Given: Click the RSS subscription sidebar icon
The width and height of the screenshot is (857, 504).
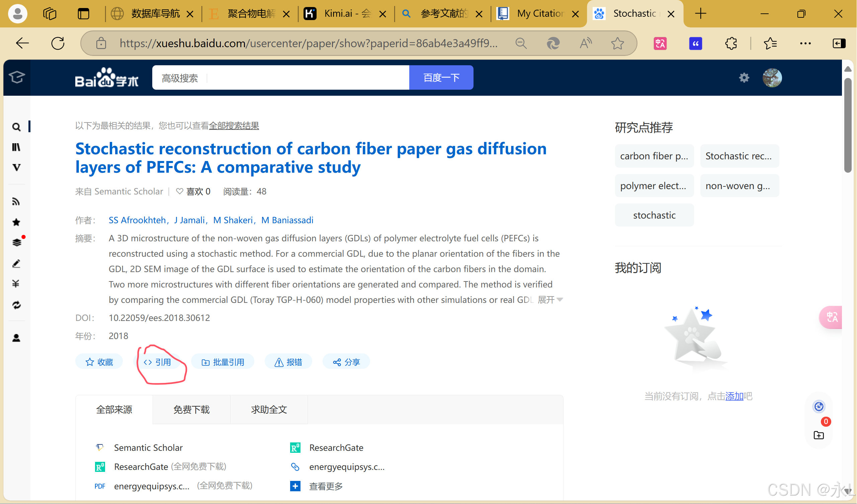Looking at the screenshot, I should (x=16, y=202).
